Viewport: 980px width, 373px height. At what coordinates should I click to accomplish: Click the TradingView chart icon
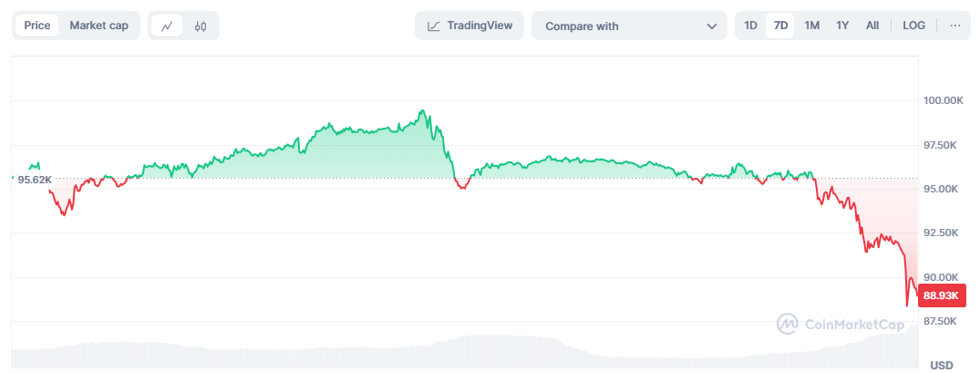tap(435, 26)
